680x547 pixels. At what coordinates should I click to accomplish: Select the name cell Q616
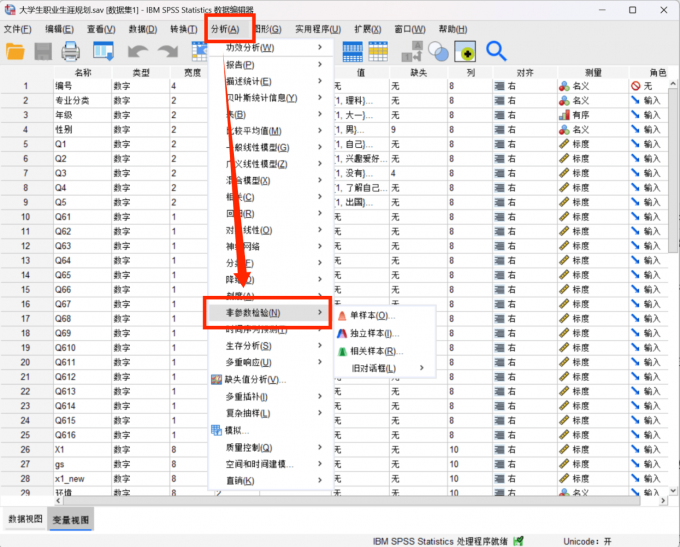[83, 435]
